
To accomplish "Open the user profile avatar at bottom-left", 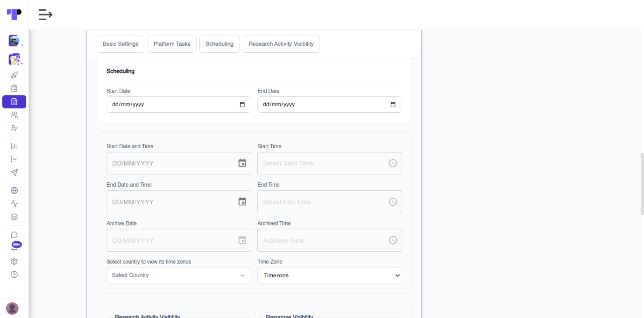I will 12,308.
